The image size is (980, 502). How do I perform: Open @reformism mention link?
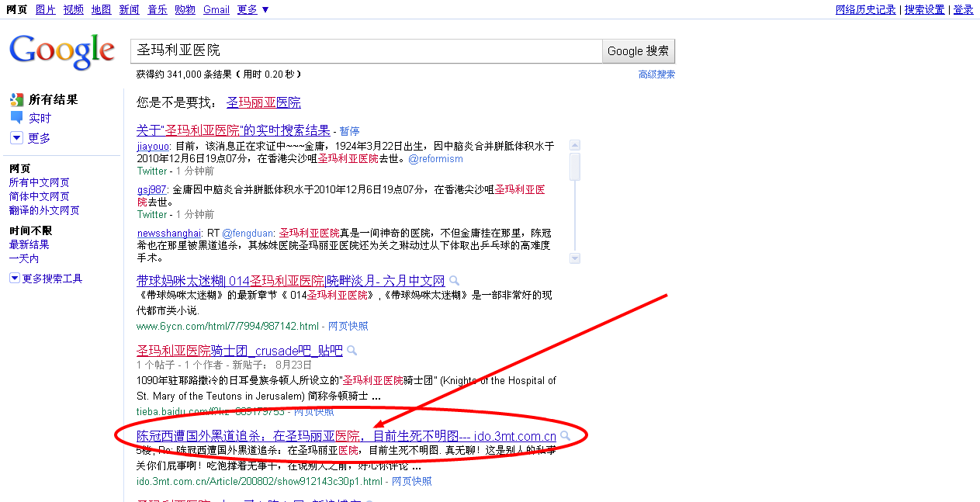pyautogui.click(x=435, y=158)
